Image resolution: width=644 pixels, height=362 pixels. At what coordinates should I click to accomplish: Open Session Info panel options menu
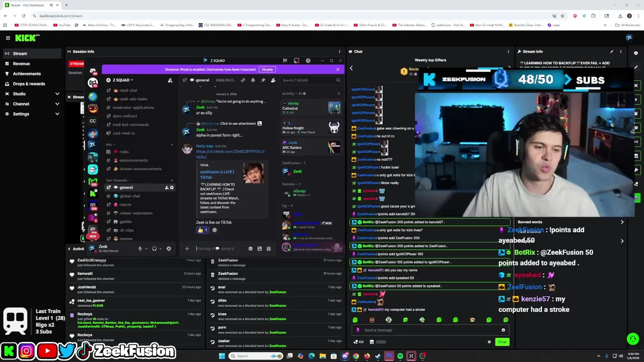[340, 51]
